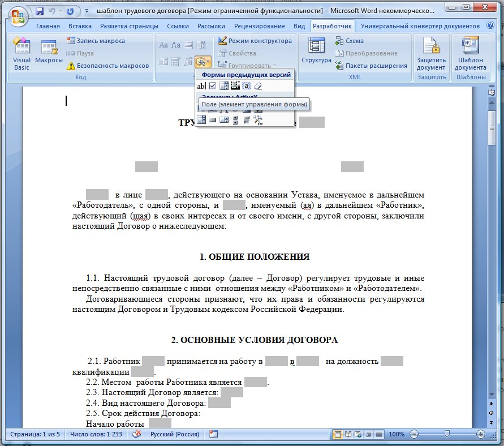Insert ActiveX spin button control
504x446 pixels.
tap(235, 120)
